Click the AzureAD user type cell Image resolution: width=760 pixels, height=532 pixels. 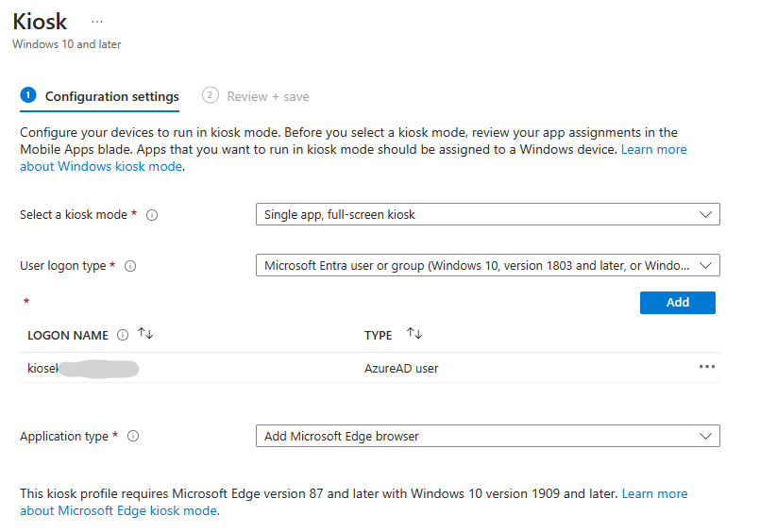point(401,368)
